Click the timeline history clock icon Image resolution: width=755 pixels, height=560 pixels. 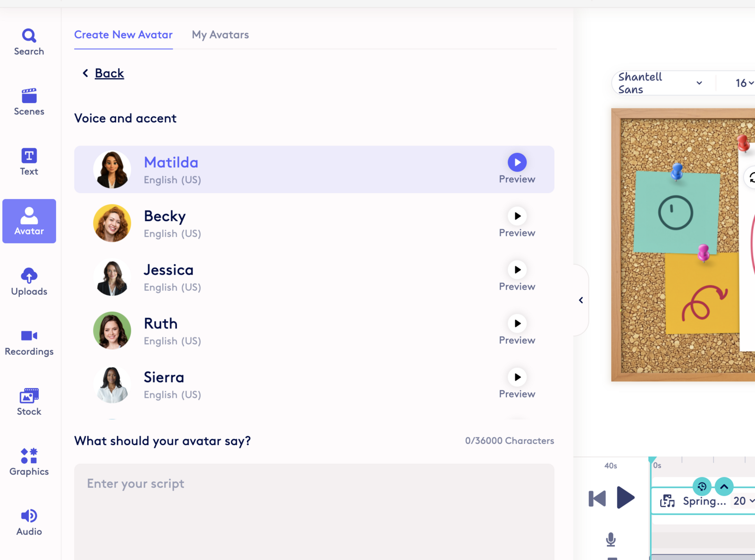click(702, 486)
